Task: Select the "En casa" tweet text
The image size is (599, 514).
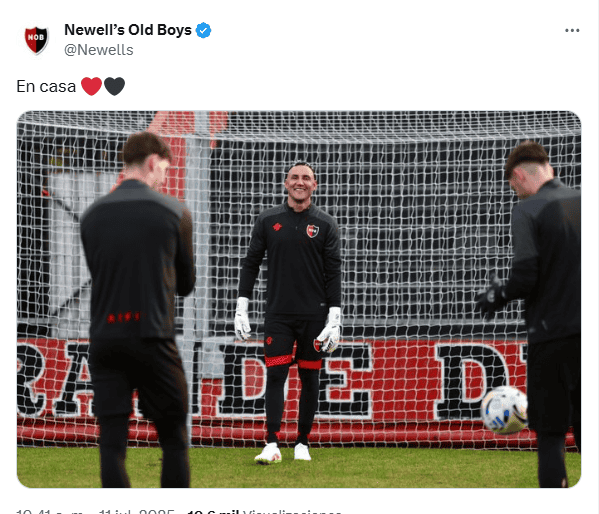Action: click(x=46, y=86)
